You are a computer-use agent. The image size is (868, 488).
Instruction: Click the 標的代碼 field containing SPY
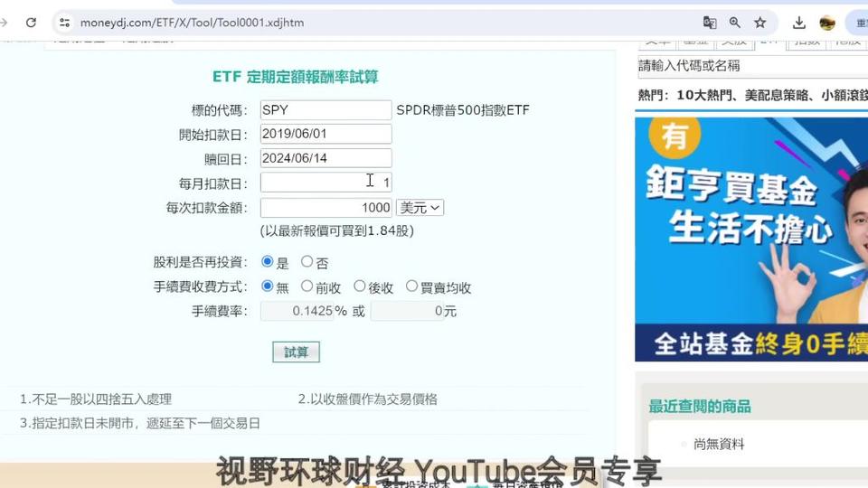click(x=326, y=110)
